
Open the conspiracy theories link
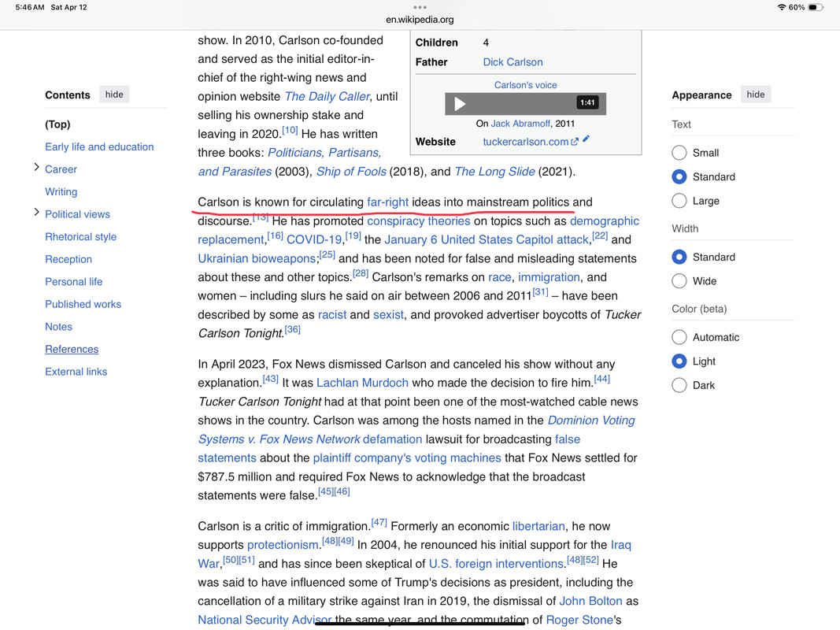(x=418, y=220)
